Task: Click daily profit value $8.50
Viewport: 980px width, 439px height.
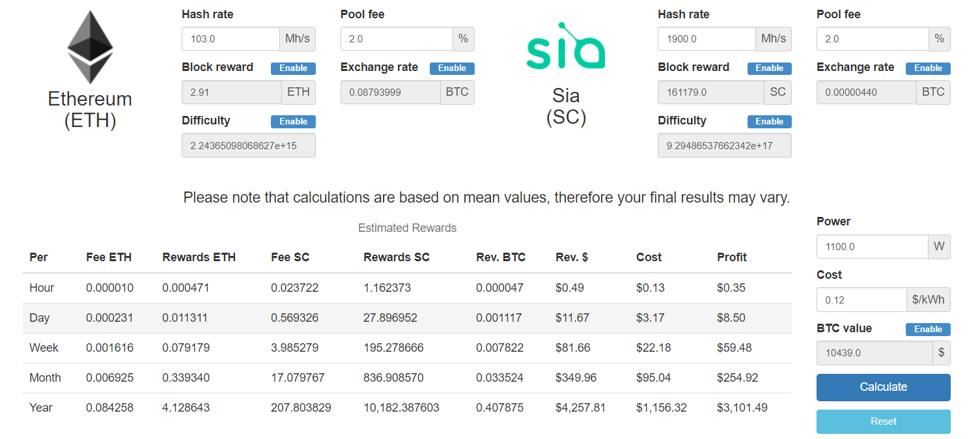Action: [731, 318]
